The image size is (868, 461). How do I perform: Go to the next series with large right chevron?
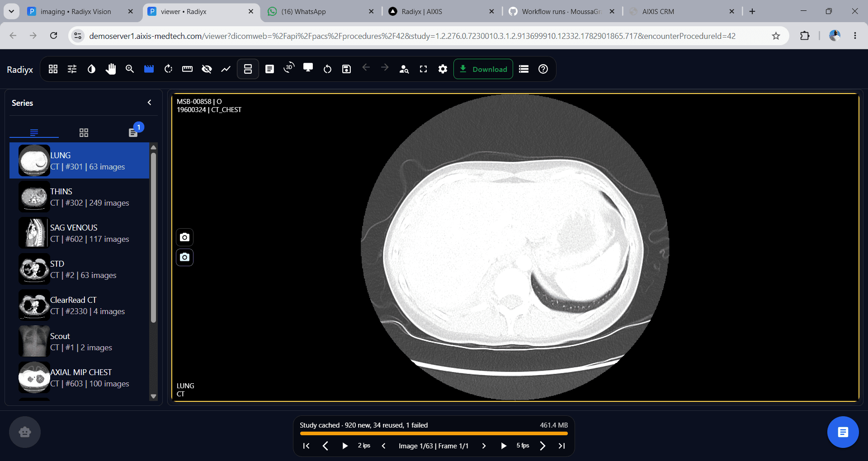[542, 446]
